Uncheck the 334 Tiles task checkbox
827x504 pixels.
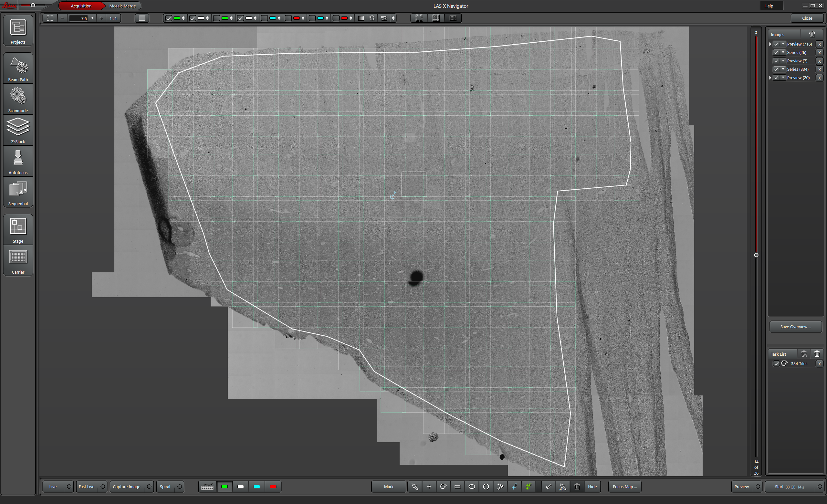click(x=776, y=363)
